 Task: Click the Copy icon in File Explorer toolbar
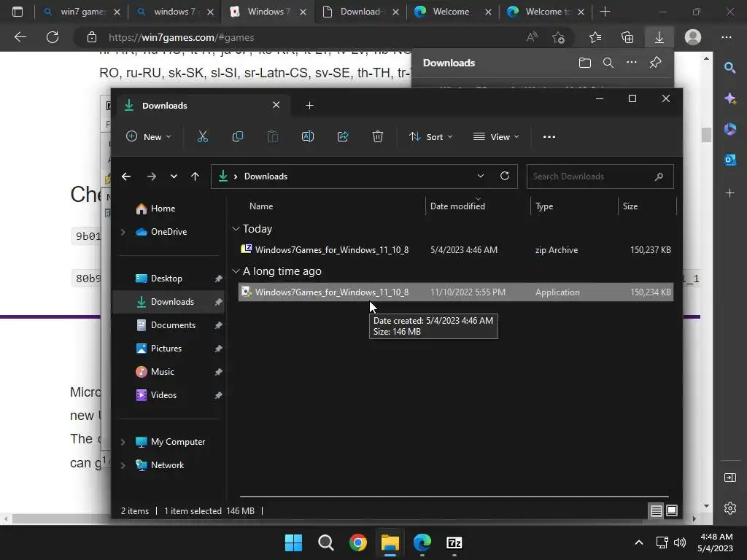coord(237,136)
